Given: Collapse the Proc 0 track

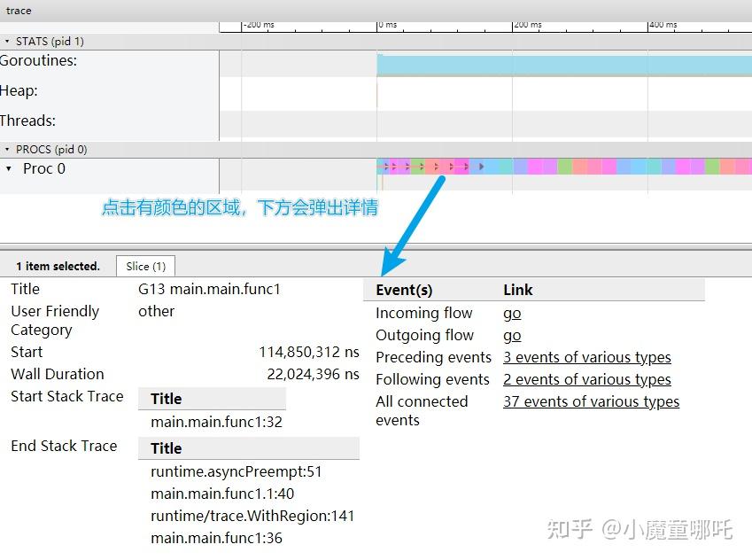Looking at the screenshot, I should pos(11,168).
